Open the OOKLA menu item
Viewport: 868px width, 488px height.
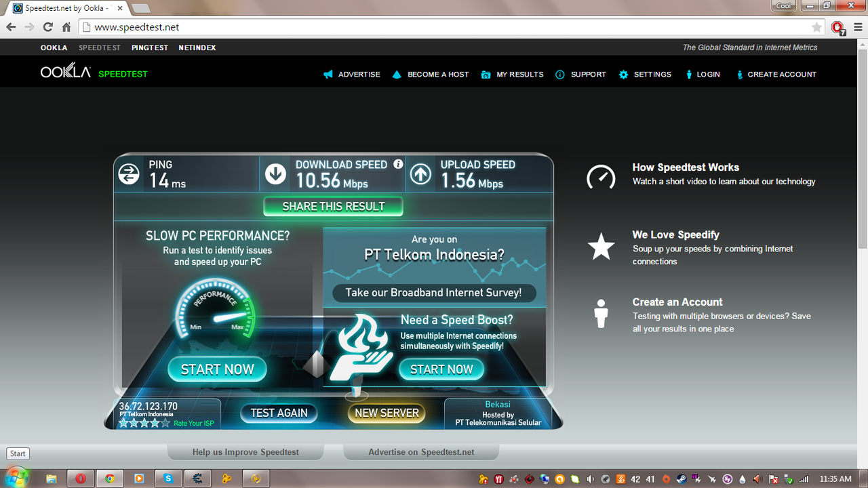(x=54, y=47)
